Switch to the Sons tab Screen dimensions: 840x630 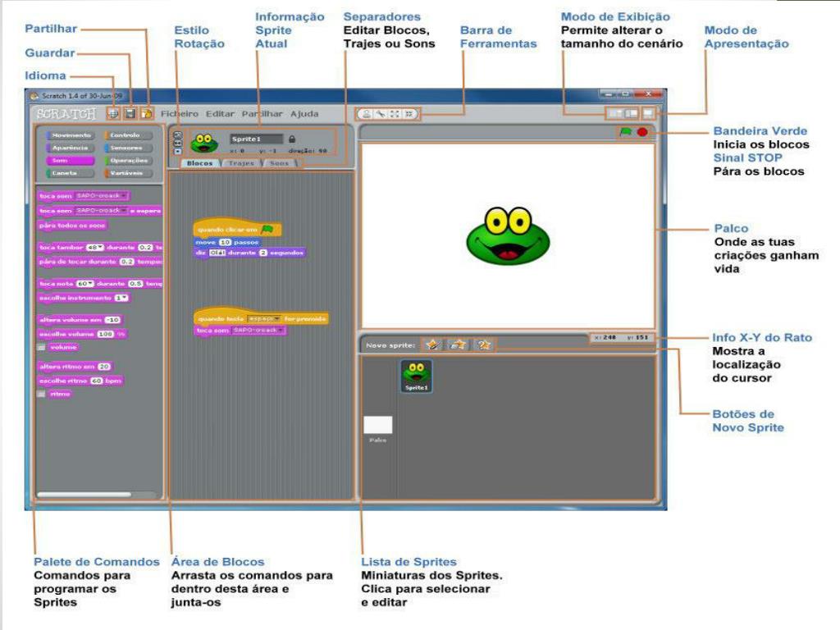[279, 163]
